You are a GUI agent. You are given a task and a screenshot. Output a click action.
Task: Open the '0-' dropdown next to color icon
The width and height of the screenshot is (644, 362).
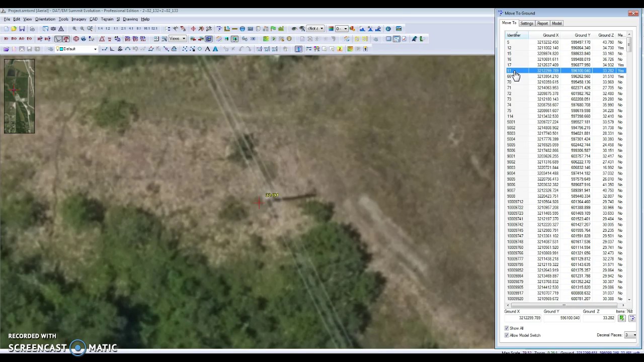tap(342, 29)
